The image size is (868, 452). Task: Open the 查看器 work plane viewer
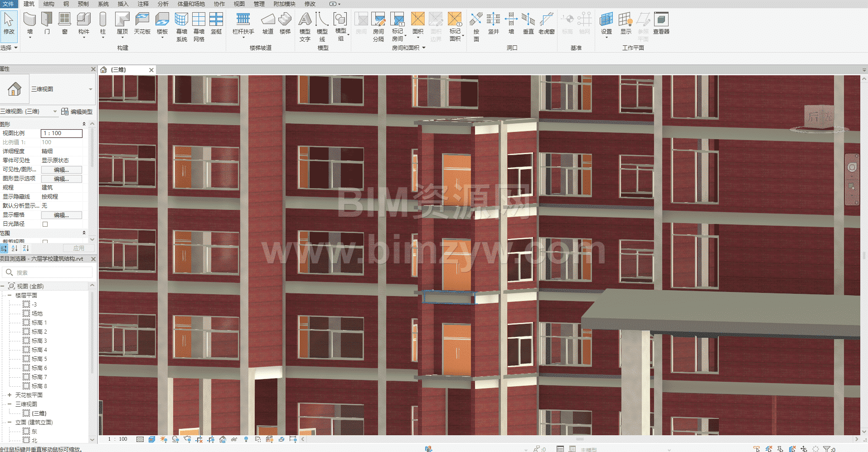point(661,23)
